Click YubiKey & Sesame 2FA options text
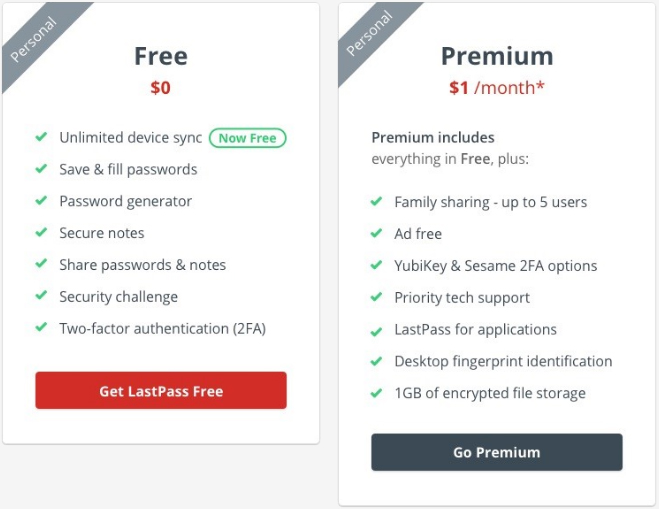 pos(496,266)
